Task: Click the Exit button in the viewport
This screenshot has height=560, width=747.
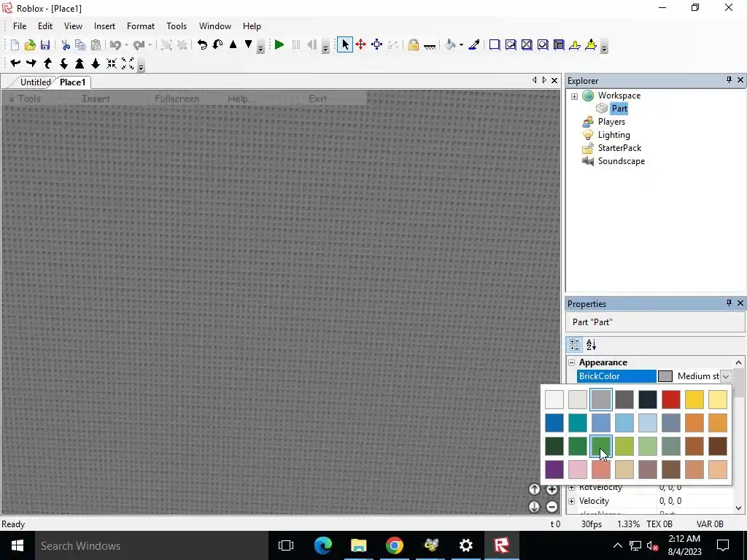Action: tap(318, 98)
